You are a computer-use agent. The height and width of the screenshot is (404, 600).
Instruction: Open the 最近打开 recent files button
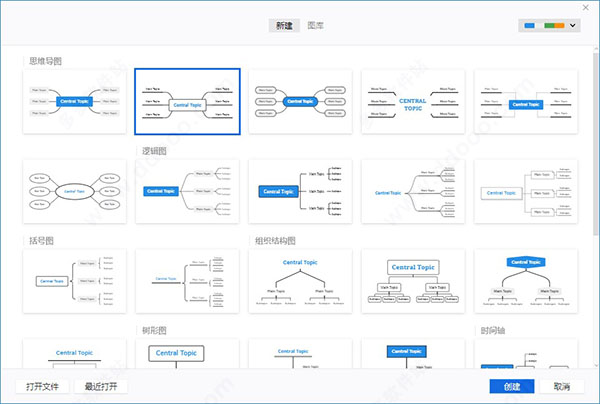(x=101, y=386)
